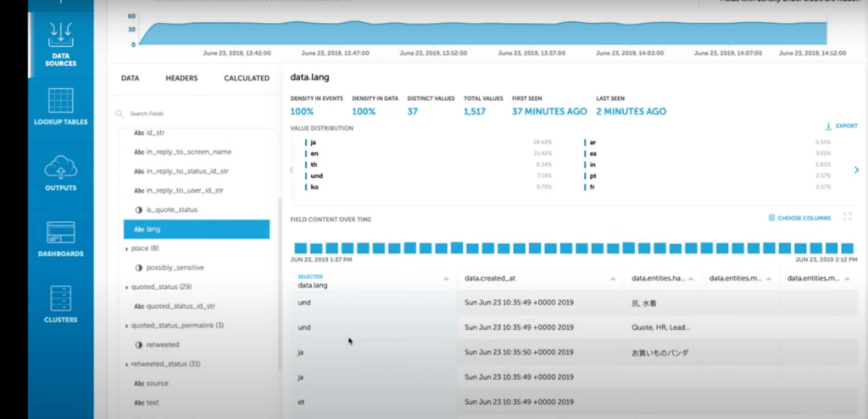Screen dimensions: 868x419
Task: Sort by data.created_at column arrow
Action: [x=614, y=279]
